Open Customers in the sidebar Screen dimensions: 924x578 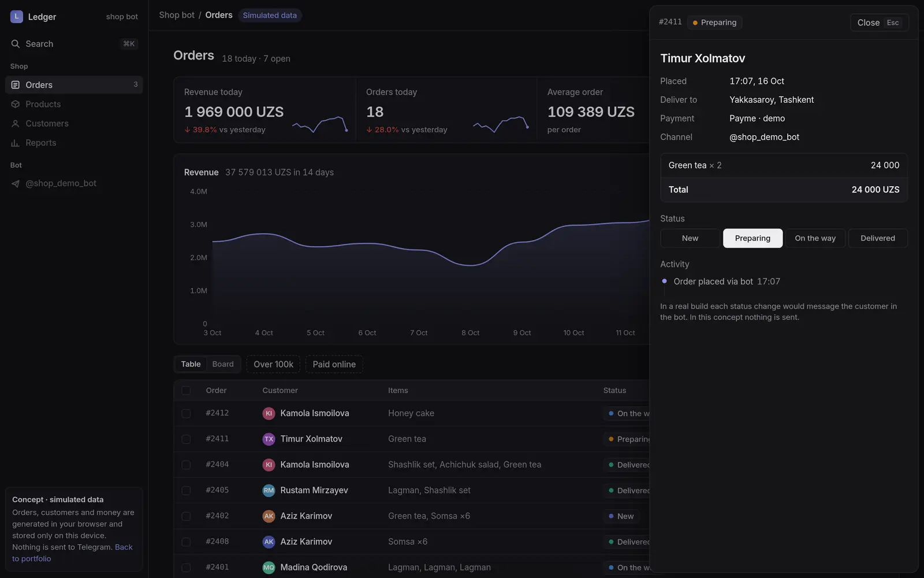[74, 124]
